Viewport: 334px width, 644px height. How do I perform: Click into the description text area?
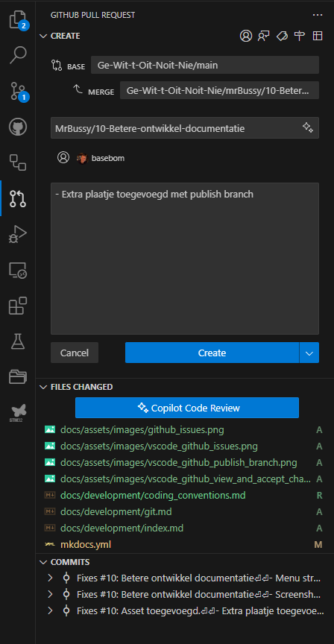click(x=185, y=259)
